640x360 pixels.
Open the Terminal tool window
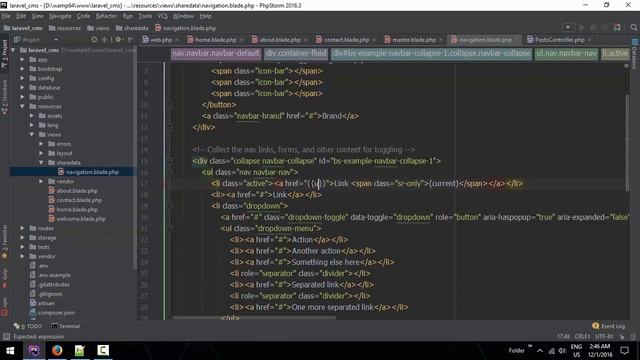(66, 326)
